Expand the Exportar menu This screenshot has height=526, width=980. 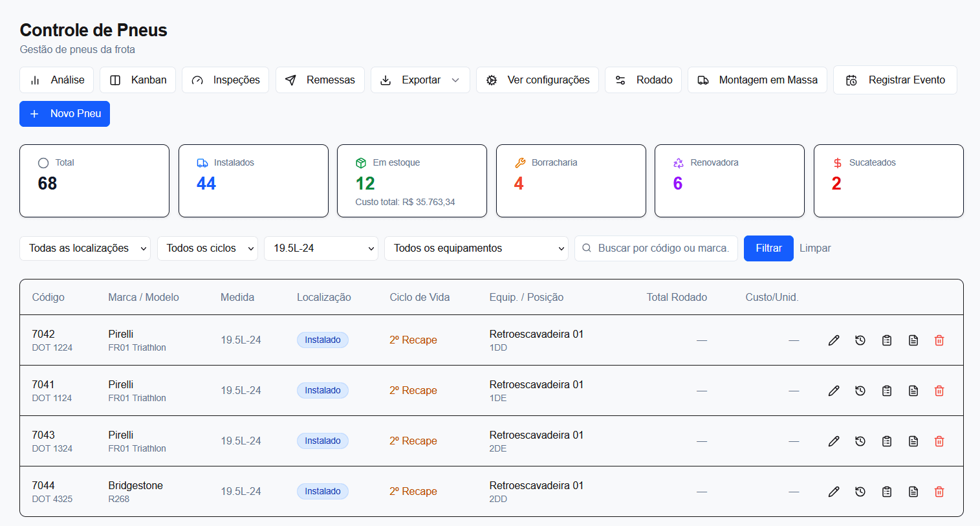click(420, 80)
